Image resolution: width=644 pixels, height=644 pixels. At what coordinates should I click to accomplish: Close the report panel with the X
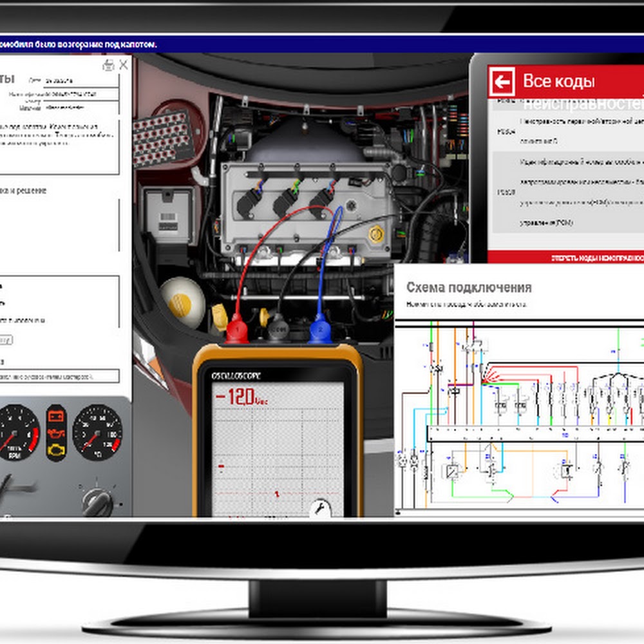124,65
